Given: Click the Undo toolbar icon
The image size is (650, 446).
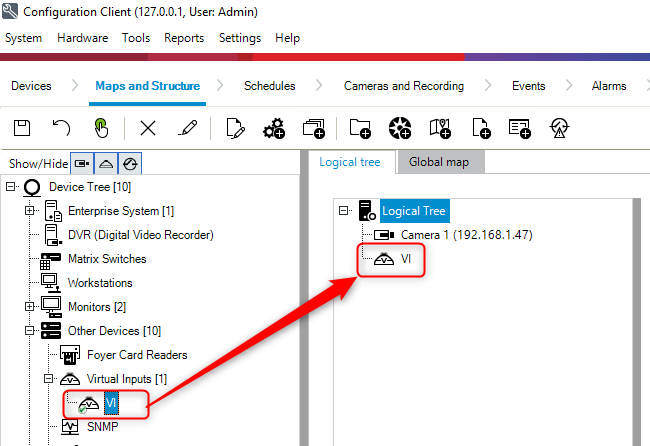Looking at the screenshot, I should pyautogui.click(x=61, y=128).
